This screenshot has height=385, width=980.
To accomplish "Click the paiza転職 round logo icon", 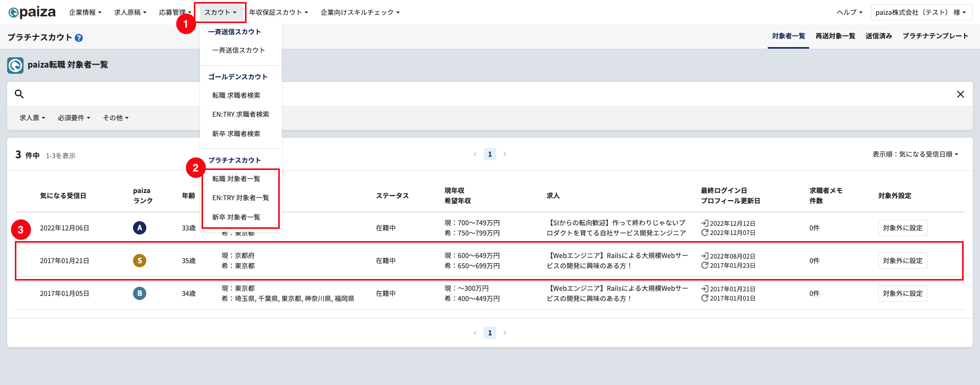I will coord(15,66).
